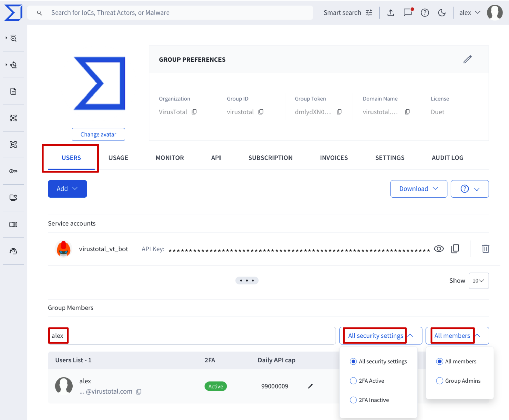
Task: Choose the Group Admins radio option
Action: point(439,381)
